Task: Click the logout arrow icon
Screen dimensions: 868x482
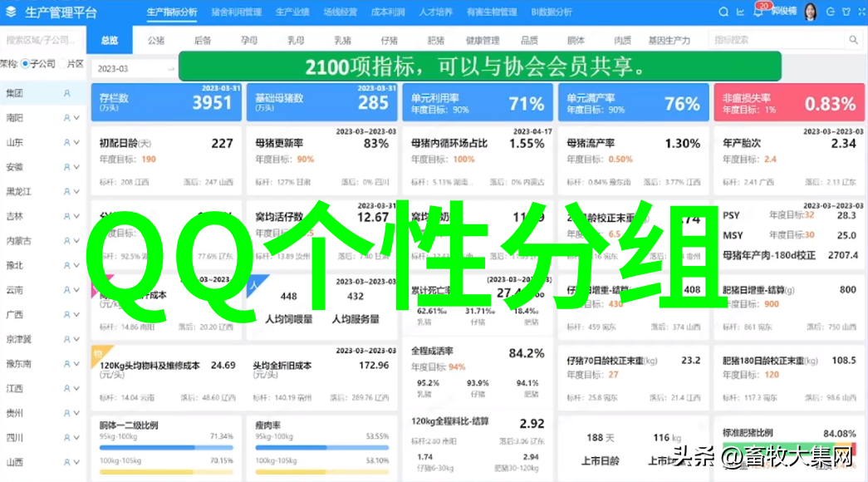Action: 830,12
